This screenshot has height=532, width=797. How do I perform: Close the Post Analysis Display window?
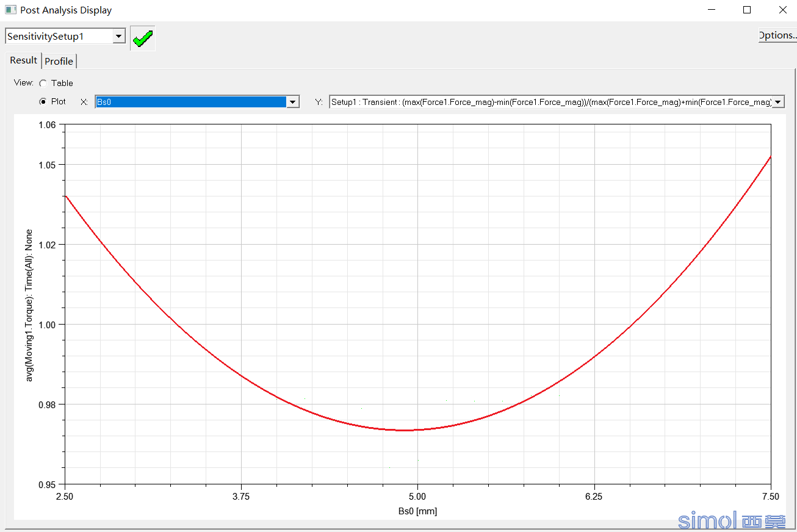[782, 10]
